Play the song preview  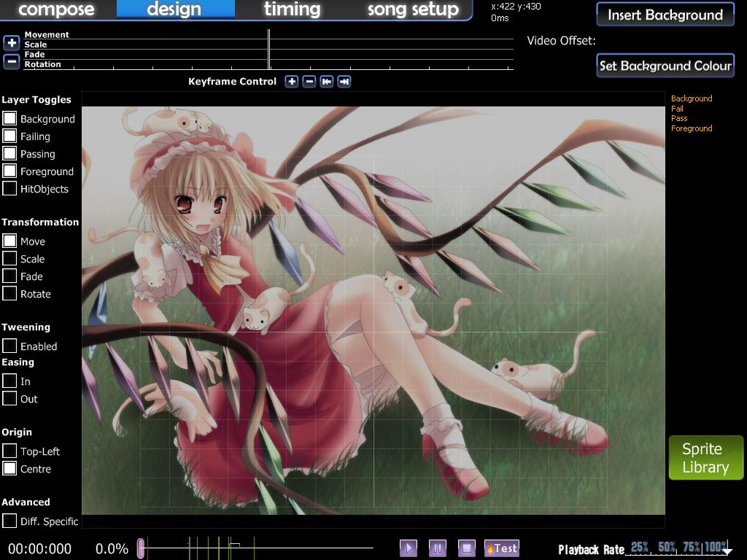(409, 548)
